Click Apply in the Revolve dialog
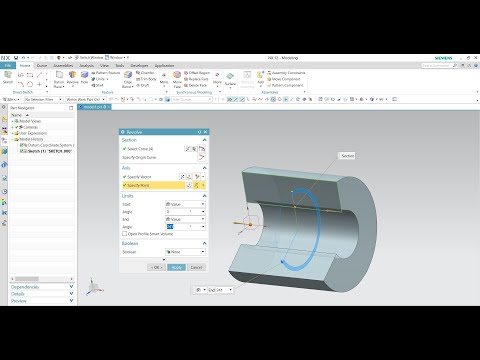Image resolution: width=480 pixels, height=360 pixels. coord(176,267)
